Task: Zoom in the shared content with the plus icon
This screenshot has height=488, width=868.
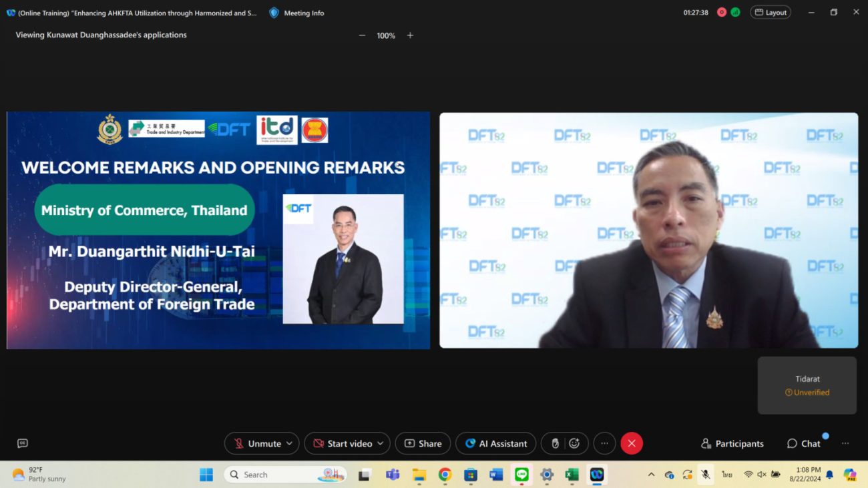Action: coord(410,35)
